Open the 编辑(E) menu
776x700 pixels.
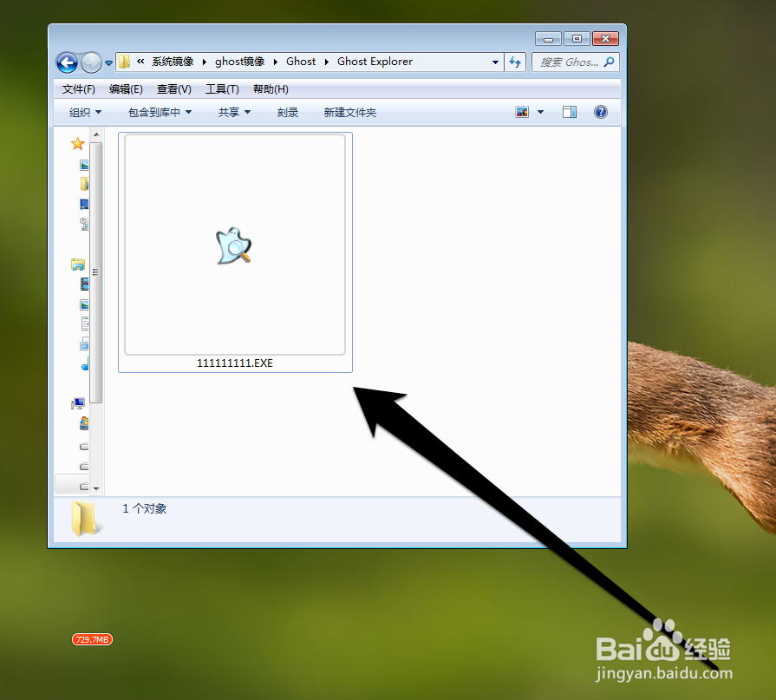click(x=126, y=89)
